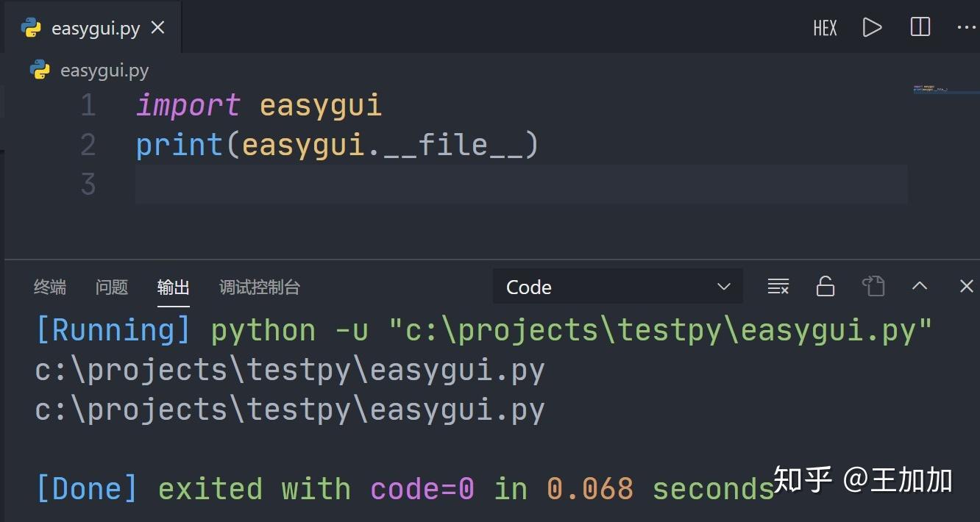
Task: Open the Code output channel dropdown
Action: (617, 287)
